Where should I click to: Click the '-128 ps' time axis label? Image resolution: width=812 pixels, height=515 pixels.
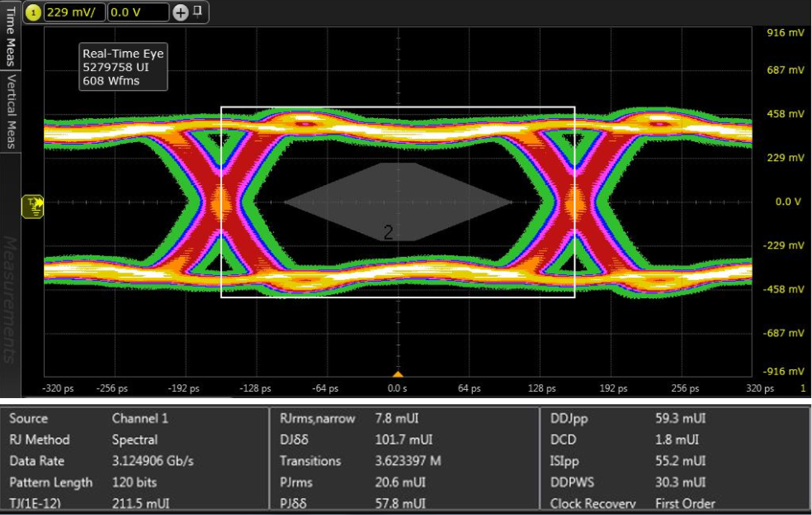tap(257, 388)
